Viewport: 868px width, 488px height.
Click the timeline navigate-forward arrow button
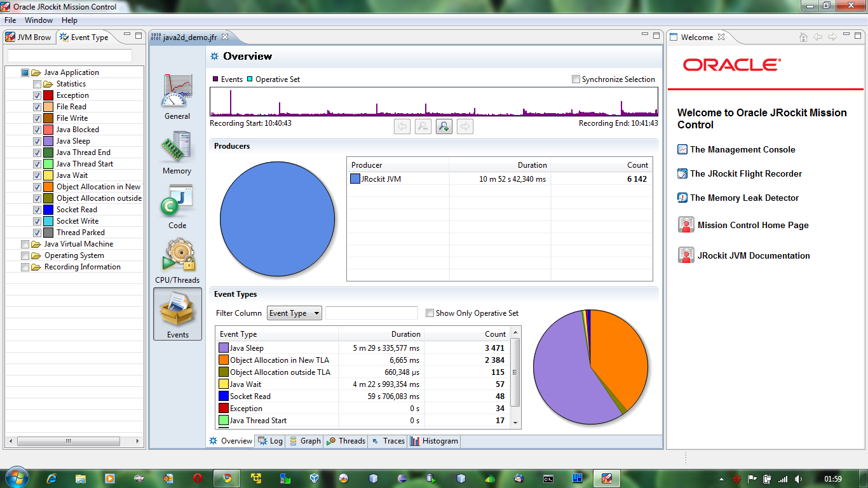pos(465,126)
